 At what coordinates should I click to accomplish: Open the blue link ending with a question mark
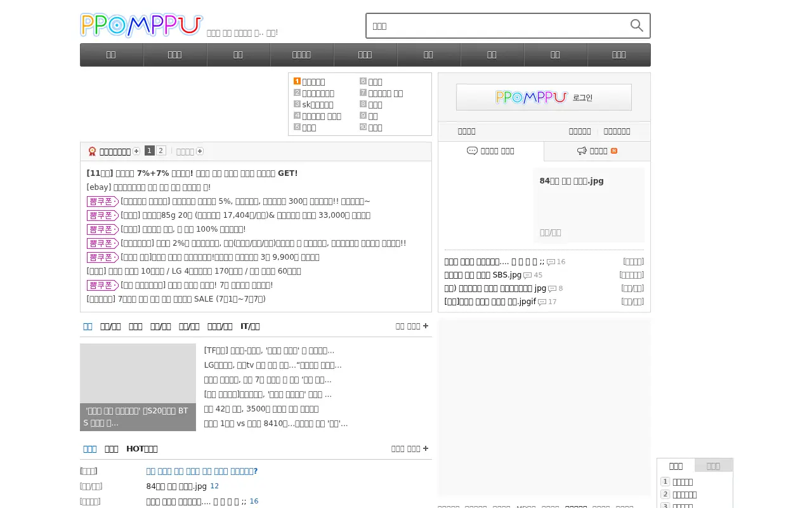point(202,471)
